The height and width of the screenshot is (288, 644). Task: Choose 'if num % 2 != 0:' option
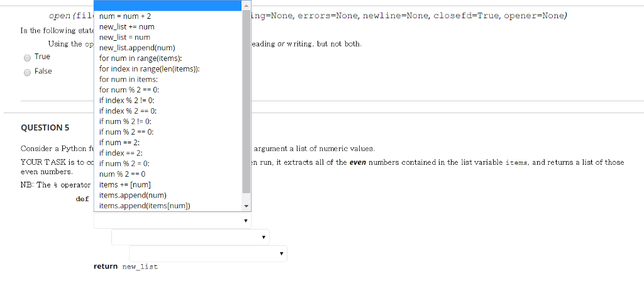(168, 121)
